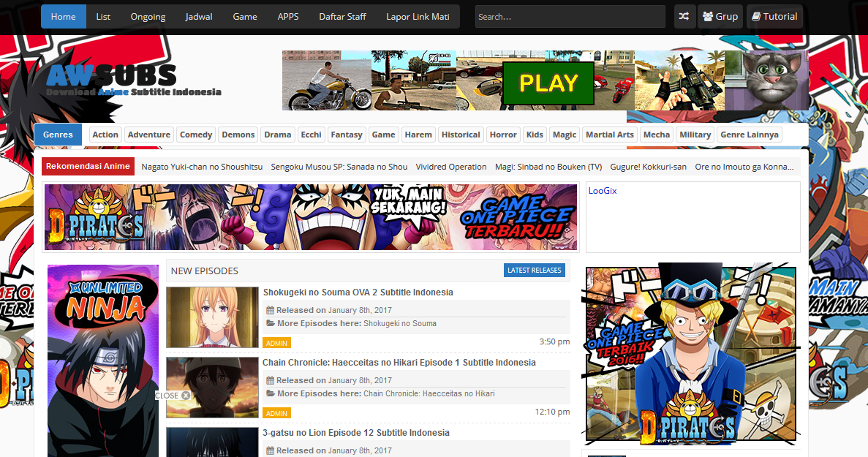Screen dimensions: 868x457
Task: Open More Episodes link Chain Chronicle
Action: [x=429, y=393]
